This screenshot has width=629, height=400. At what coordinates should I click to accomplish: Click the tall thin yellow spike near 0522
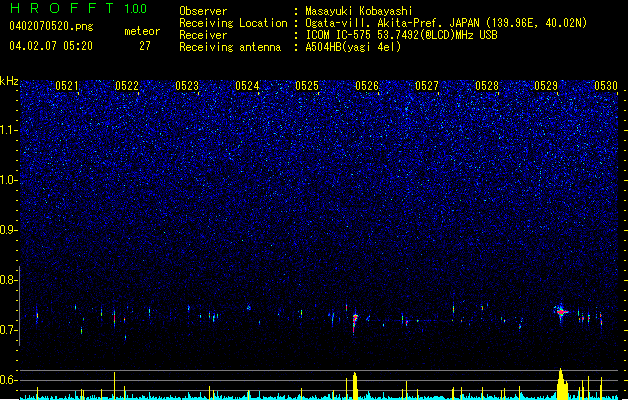point(115,386)
